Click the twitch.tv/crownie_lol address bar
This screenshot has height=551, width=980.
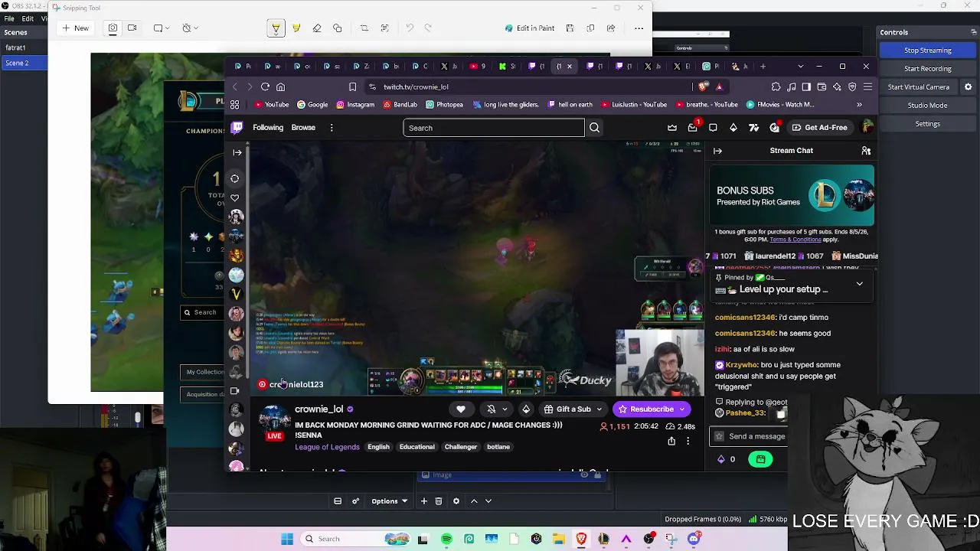(528, 87)
